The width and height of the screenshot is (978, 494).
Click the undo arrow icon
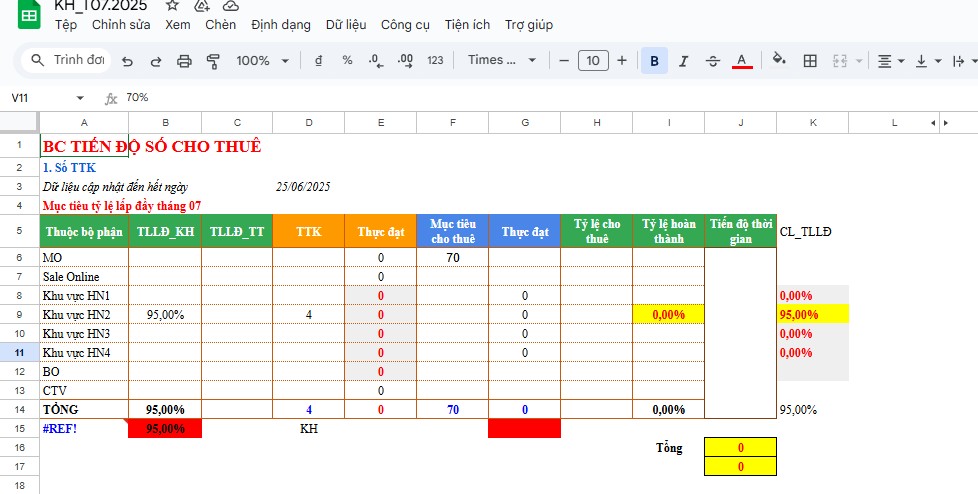pyautogui.click(x=127, y=61)
